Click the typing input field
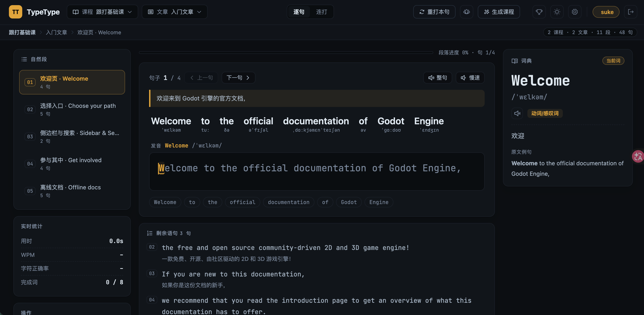 317,171
